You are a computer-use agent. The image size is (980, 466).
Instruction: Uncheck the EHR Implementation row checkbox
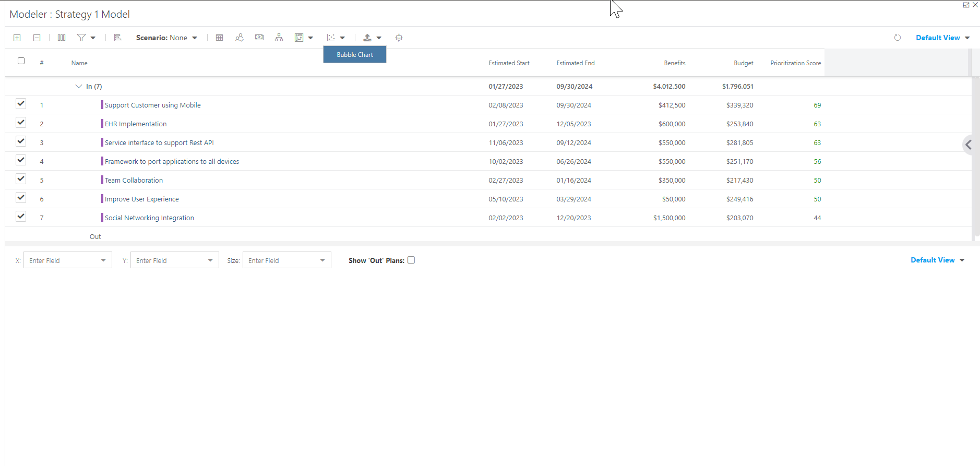pos(21,122)
